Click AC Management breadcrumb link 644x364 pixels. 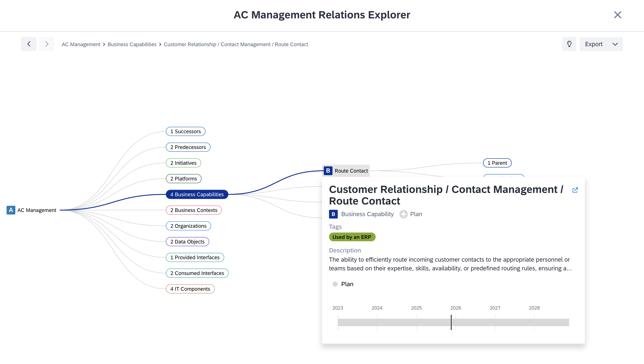tap(81, 44)
